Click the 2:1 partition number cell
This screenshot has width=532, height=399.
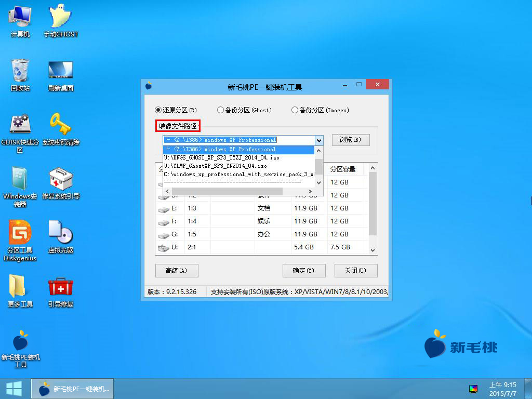[x=192, y=247]
